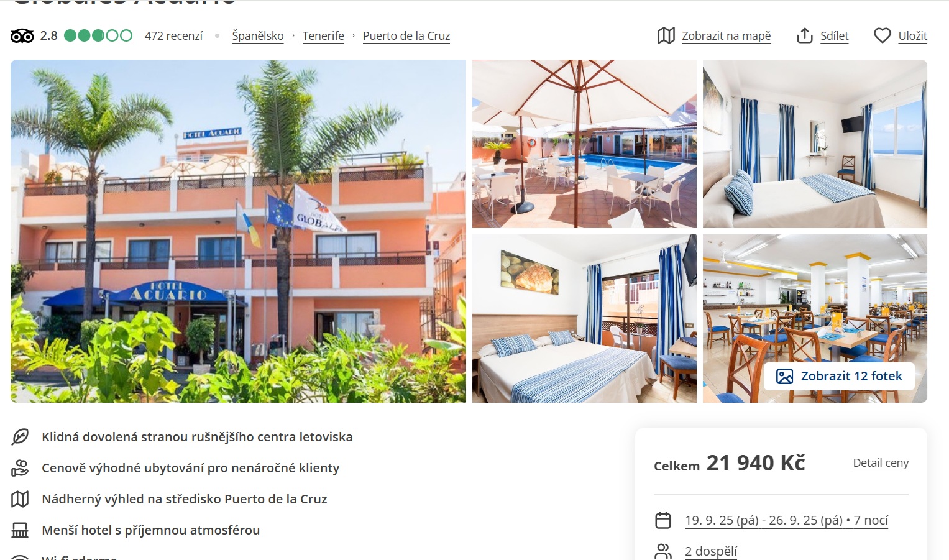Image resolution: width=949 pixels, height=560 pixels.
Task: Open the Tenerife breadcrumb link
Action: 323,36
